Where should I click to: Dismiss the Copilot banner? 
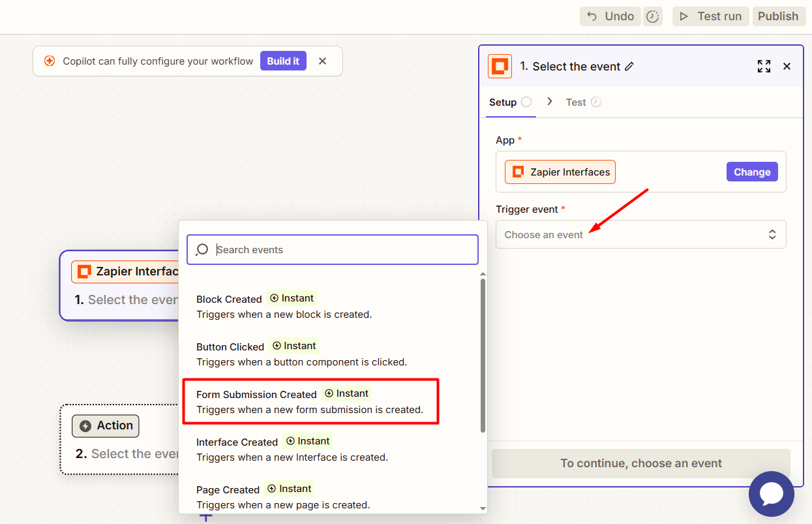click(x=322, y=61)
